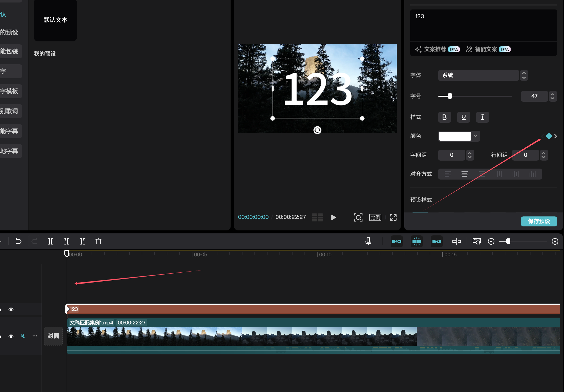Click the 行间距 value field

pyautogui.click(x=526, y=155)
